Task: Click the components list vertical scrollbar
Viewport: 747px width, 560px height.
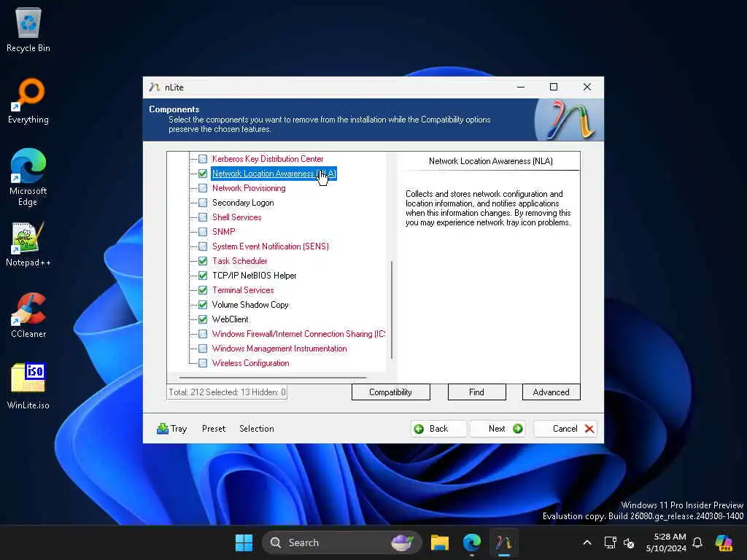Action: 392,309
